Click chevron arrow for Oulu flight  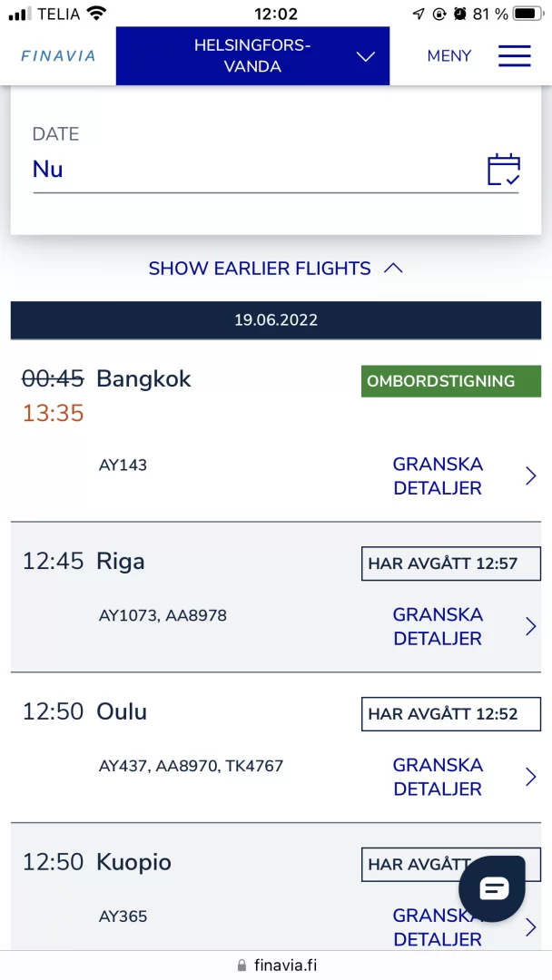point(531,778)
